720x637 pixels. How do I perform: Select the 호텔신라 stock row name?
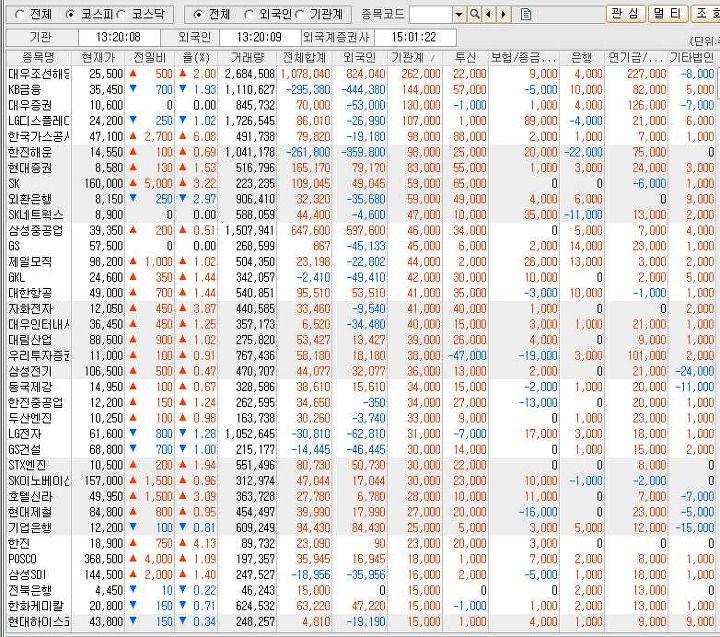tap(30, 496)
